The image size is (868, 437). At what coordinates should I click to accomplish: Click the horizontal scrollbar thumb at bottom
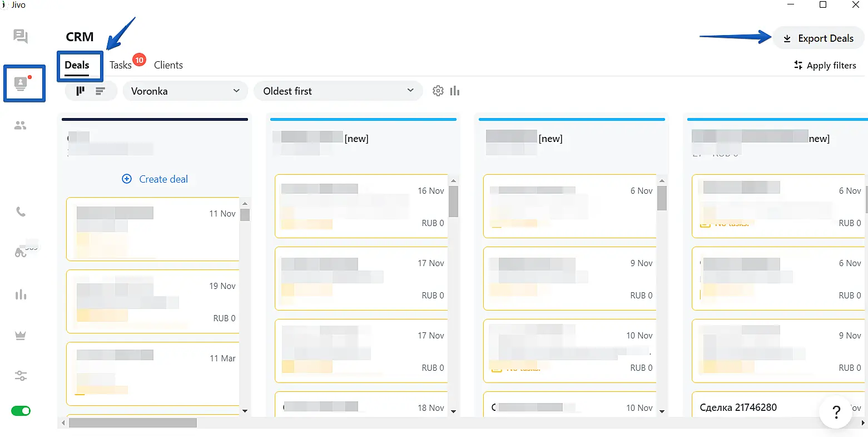132,423
